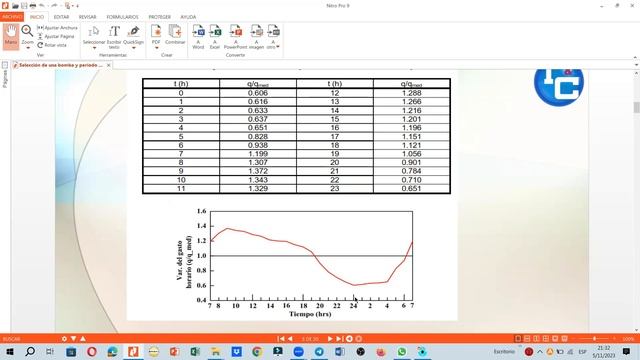Image resolution: width=640 pixels, height=360 pixels.
Task: Click Ajustar Página
Action: tap(56, 36)
